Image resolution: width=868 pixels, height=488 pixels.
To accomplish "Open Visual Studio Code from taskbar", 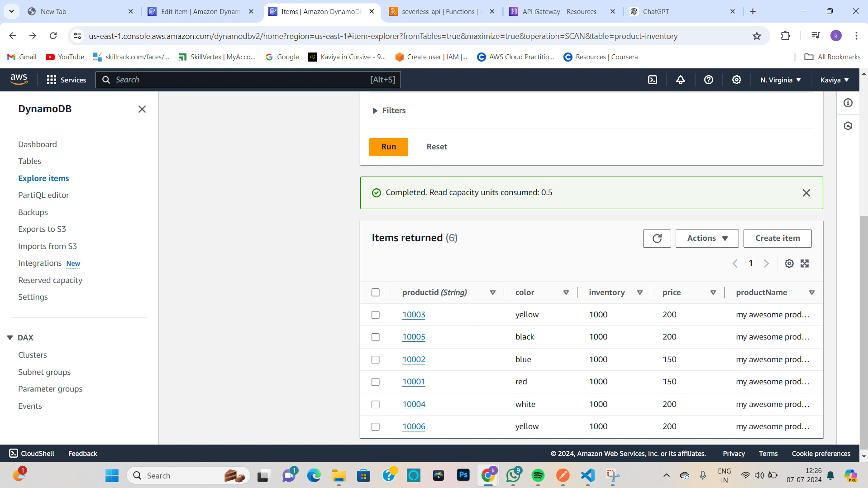I will [588, 475].
